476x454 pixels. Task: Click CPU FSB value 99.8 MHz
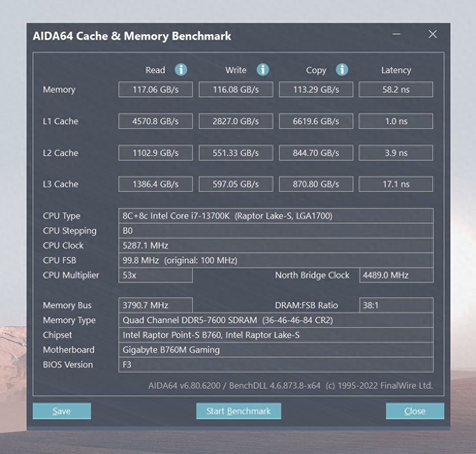[x=276, y=260]
